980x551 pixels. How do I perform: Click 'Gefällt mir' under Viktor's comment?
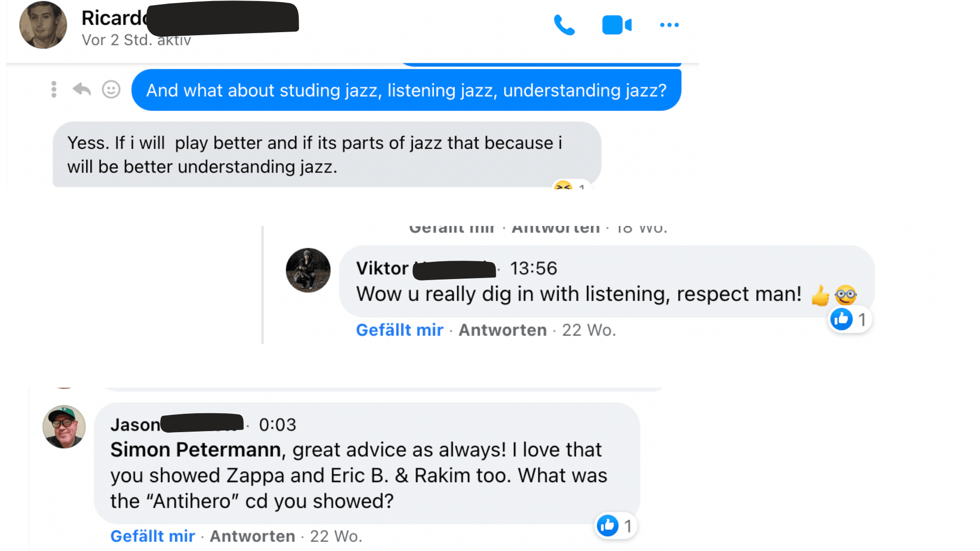pos(399,330)
